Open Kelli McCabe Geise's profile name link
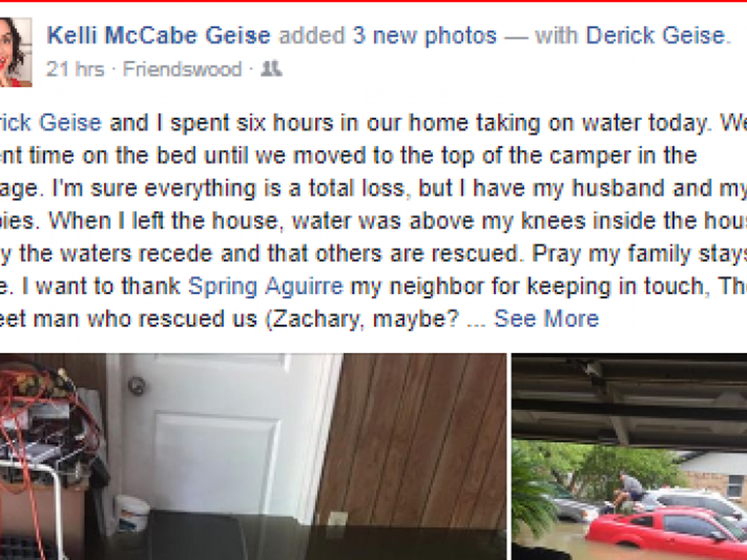The image size is (747, 560). click(159, 35)
